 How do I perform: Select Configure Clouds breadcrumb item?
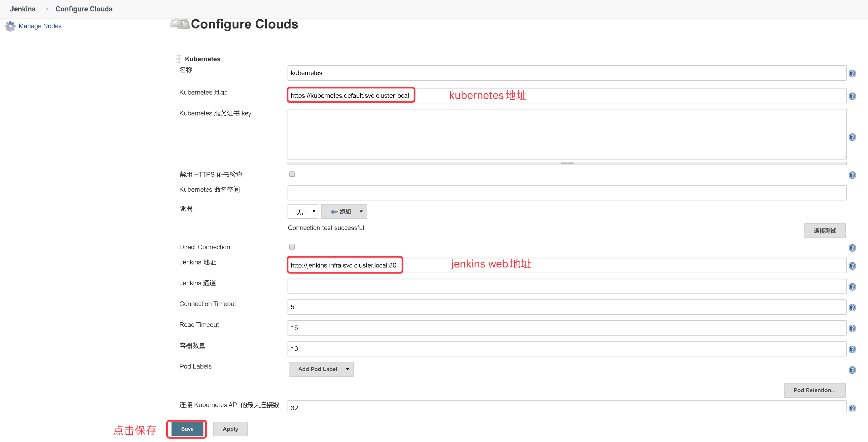click(x=84, y=9)
